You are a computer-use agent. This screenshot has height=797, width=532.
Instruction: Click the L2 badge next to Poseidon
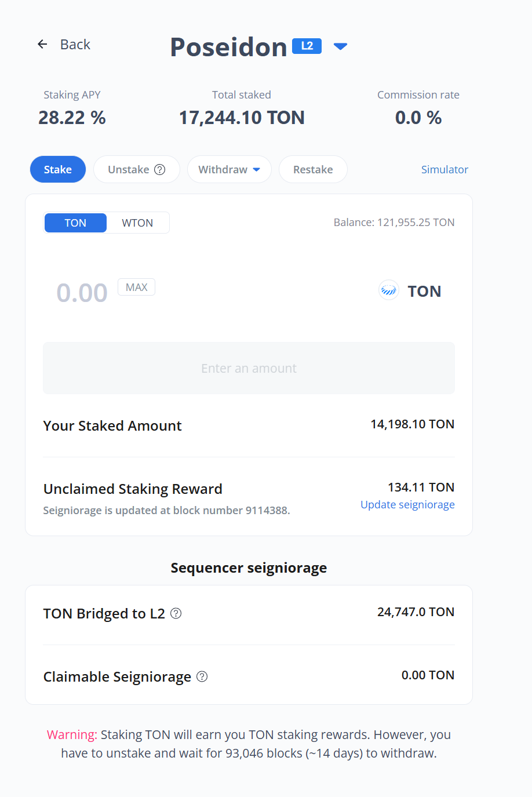click(307, 46)
